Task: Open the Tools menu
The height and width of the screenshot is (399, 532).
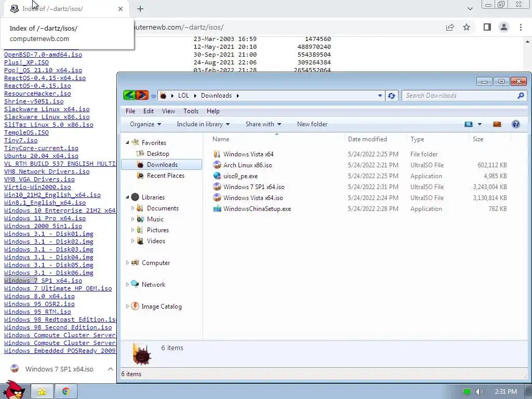Action: [x=191, y=111]
